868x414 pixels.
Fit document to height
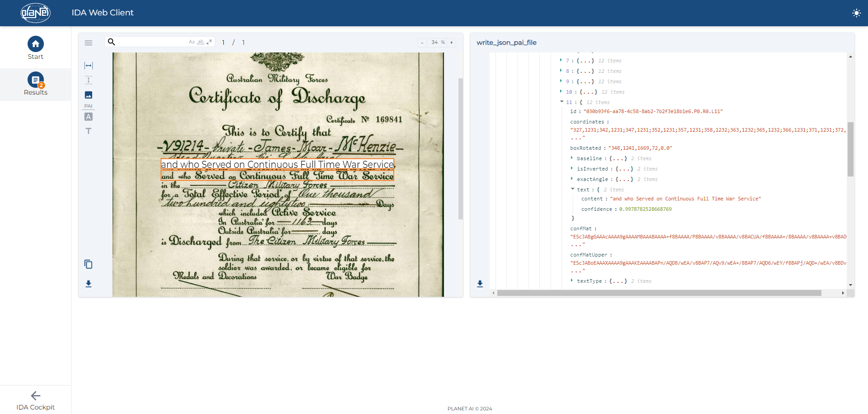[89, 80]
